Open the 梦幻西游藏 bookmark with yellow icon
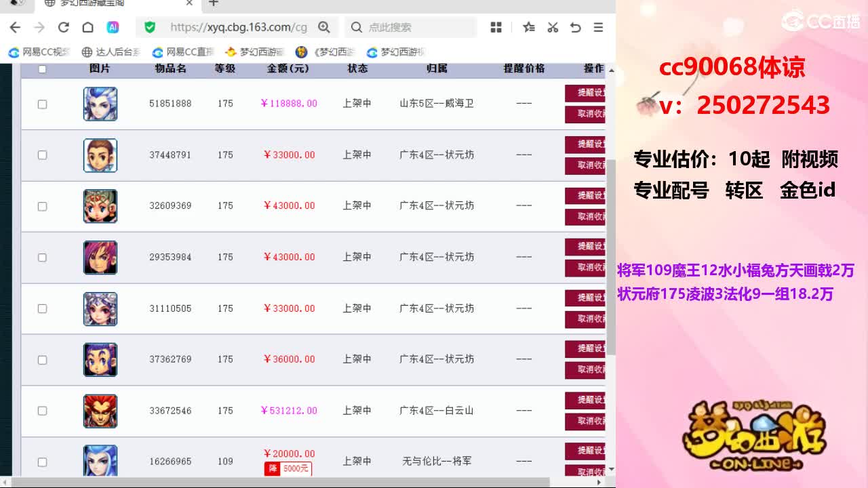This screenshot has height=488, width=868. point(255,52)
